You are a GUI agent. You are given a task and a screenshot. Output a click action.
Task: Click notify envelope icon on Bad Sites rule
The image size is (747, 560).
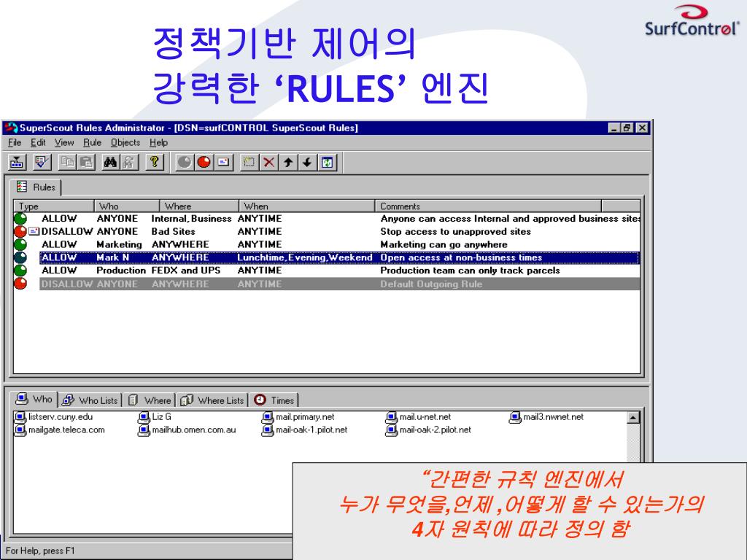[x=34, y=231]
